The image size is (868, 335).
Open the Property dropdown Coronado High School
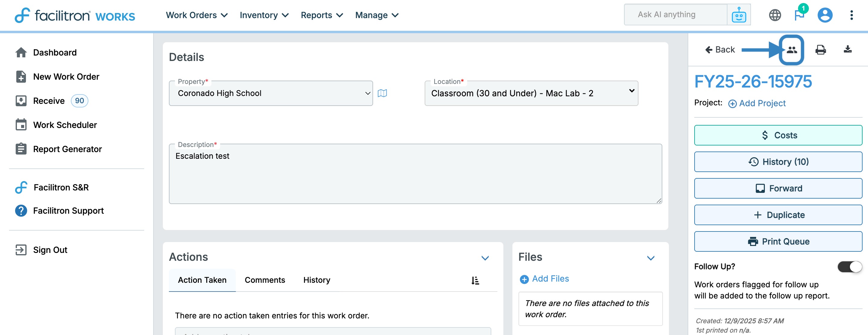[271, 93]
